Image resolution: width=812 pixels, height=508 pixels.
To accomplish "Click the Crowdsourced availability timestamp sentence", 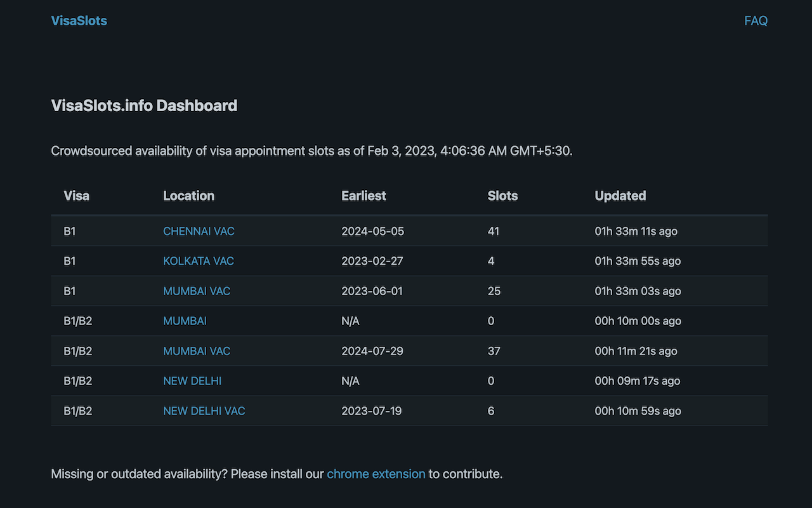I will [311, 151].
